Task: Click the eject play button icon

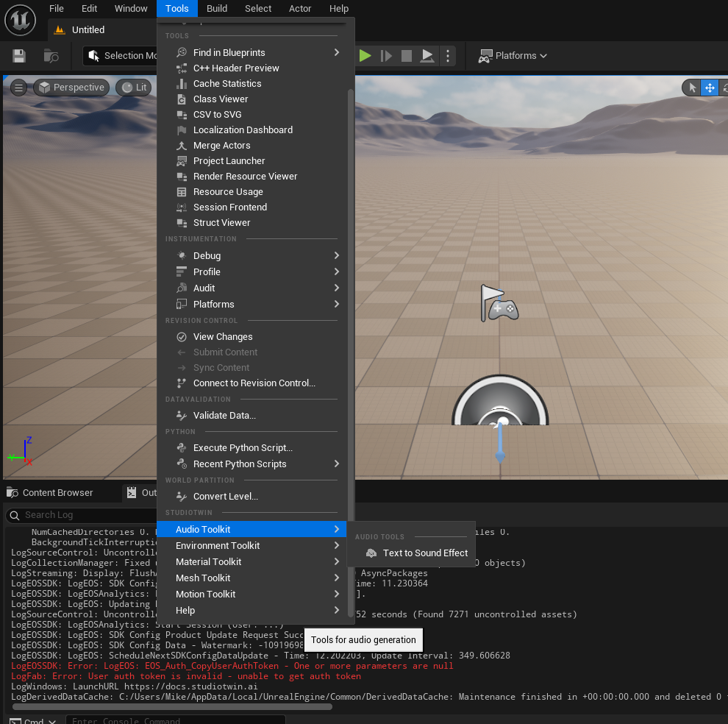Action: (427, 56)
